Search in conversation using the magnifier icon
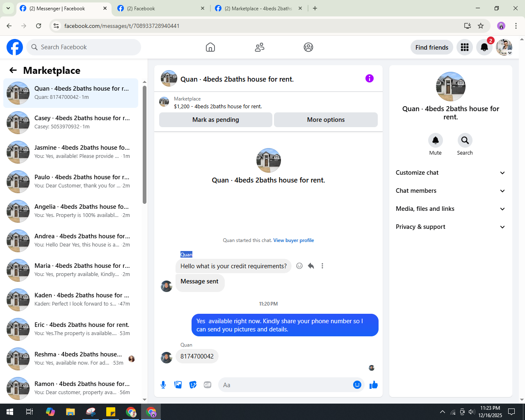This screenshot has width=525, height=420. click(x=465, y=140)
